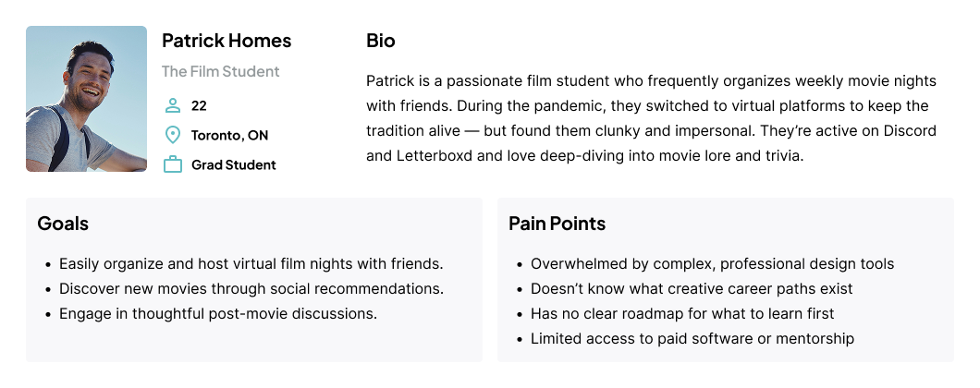Select Patrick's profile photo

tap(86, 99)
